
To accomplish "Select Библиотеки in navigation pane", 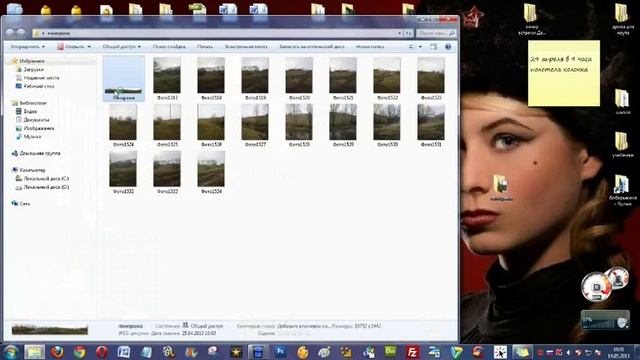I will pyautogui.click(x=29, y=103).
